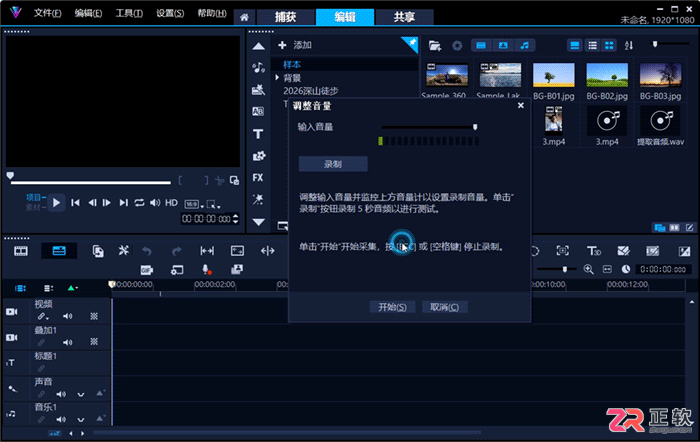Open the FX filter library
The height and width of the screenshot is (442, 700).
258,177
